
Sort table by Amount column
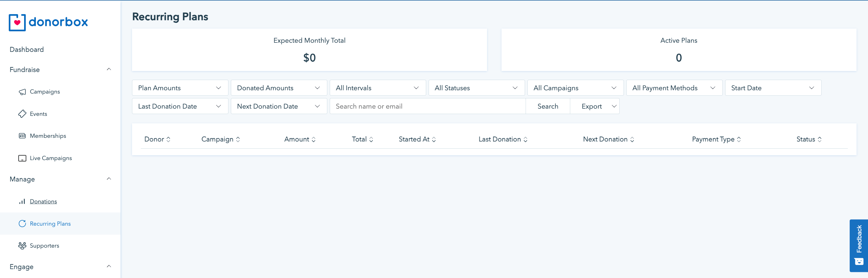300,139
